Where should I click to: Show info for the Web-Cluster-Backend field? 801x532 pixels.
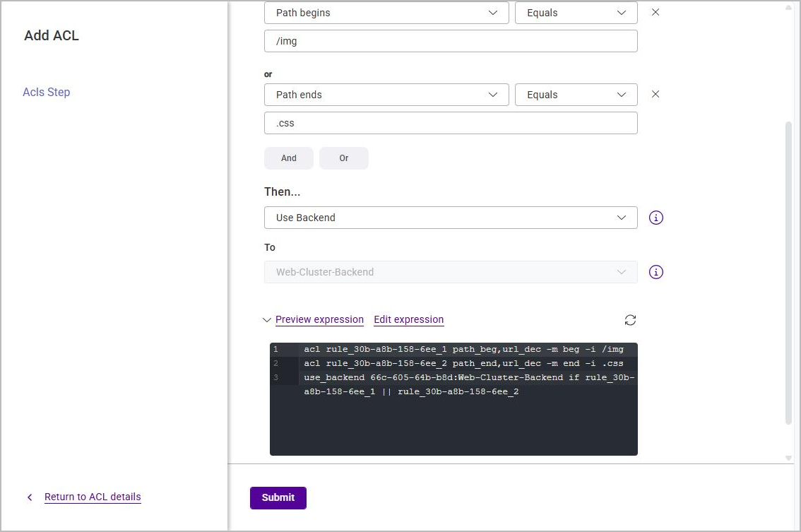point(656,272)
